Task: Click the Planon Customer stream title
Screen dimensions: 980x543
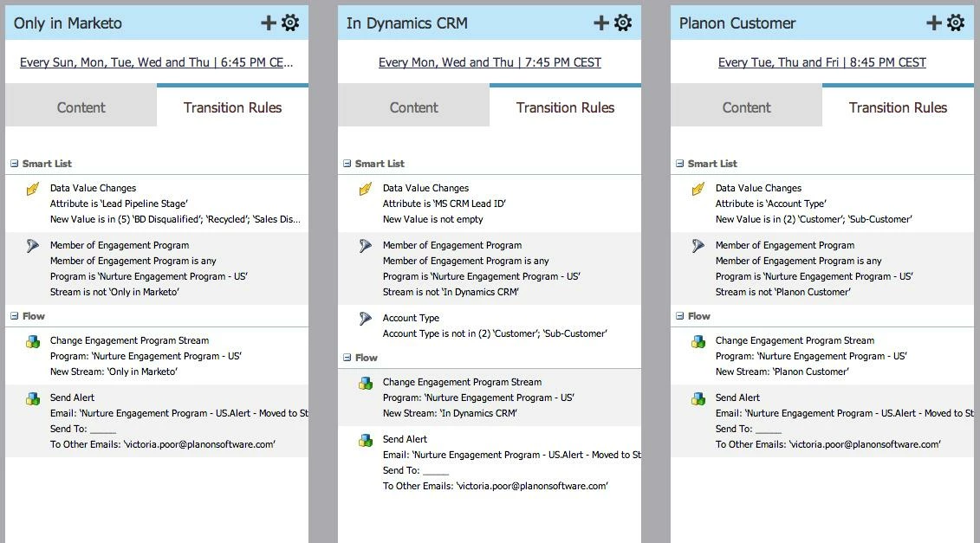Action: [x=737, y=23]
